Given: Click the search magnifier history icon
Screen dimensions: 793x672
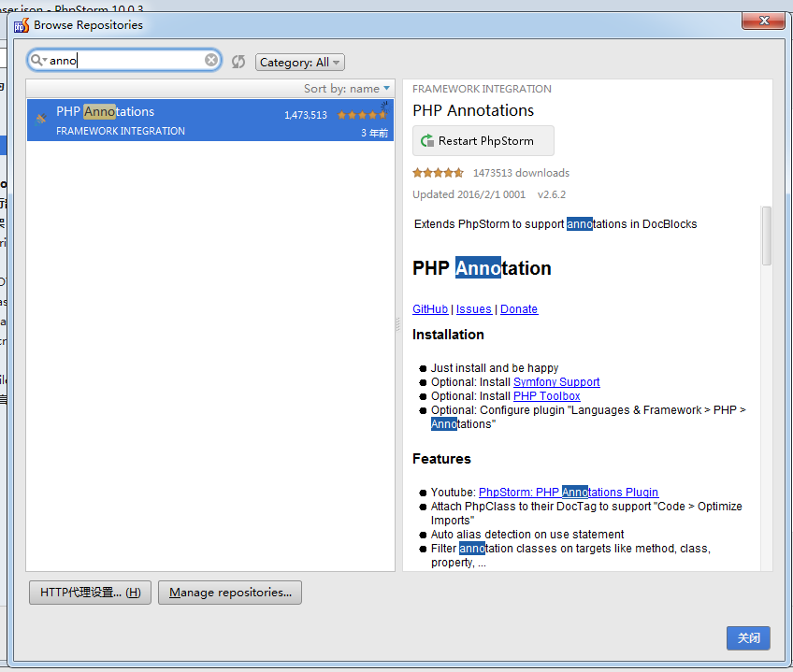Looking at the screenshot, I should [38, 60].
